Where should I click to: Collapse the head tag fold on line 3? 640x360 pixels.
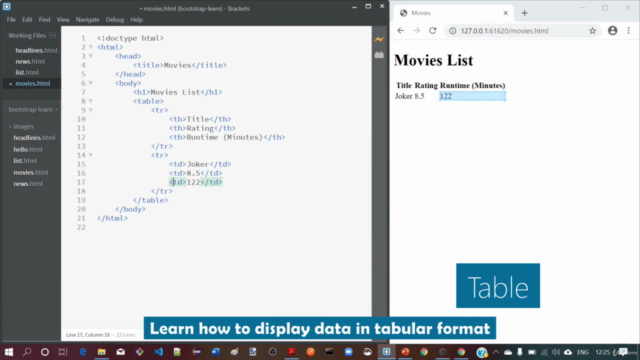[91, 56]
